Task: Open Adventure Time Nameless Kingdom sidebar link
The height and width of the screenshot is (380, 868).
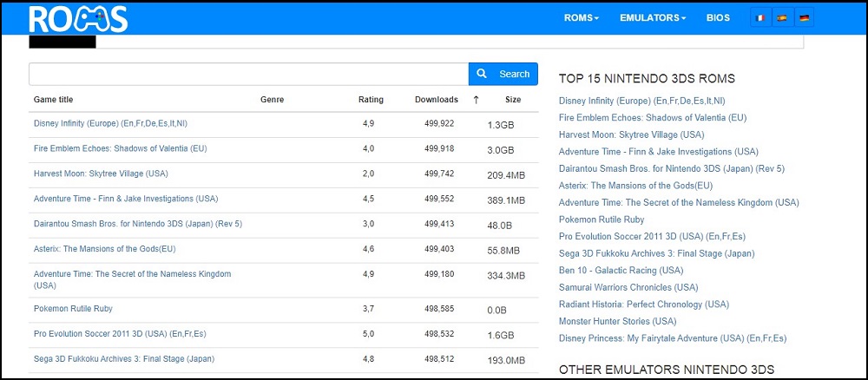Action: (x=680, y=202)
